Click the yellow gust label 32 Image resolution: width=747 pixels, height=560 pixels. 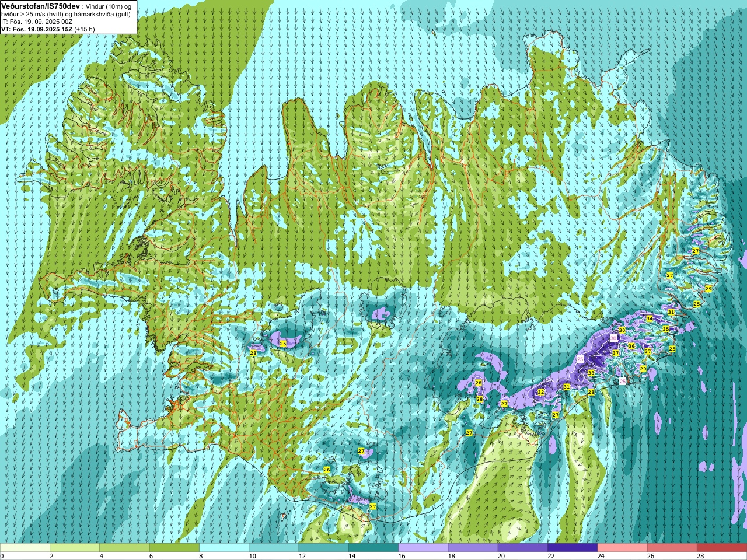coord(541,392)
